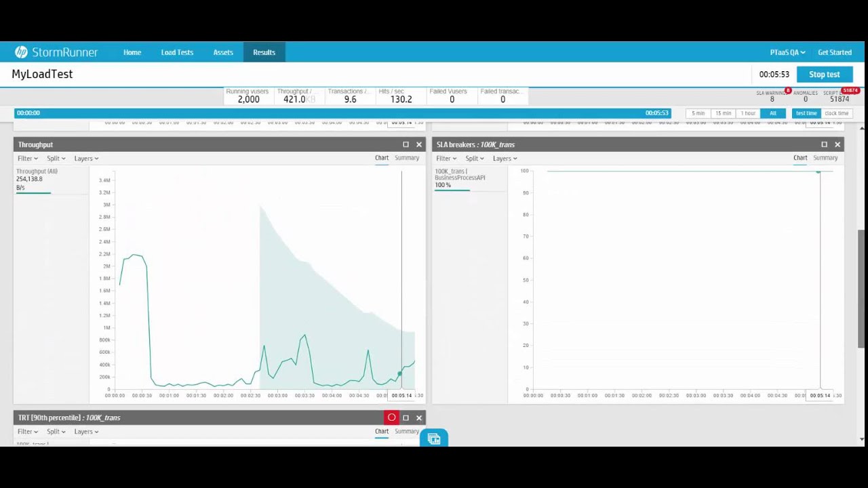Close the TRT 90th percentile panel
This screenshot has height=488, width=868.
point(418,418)
